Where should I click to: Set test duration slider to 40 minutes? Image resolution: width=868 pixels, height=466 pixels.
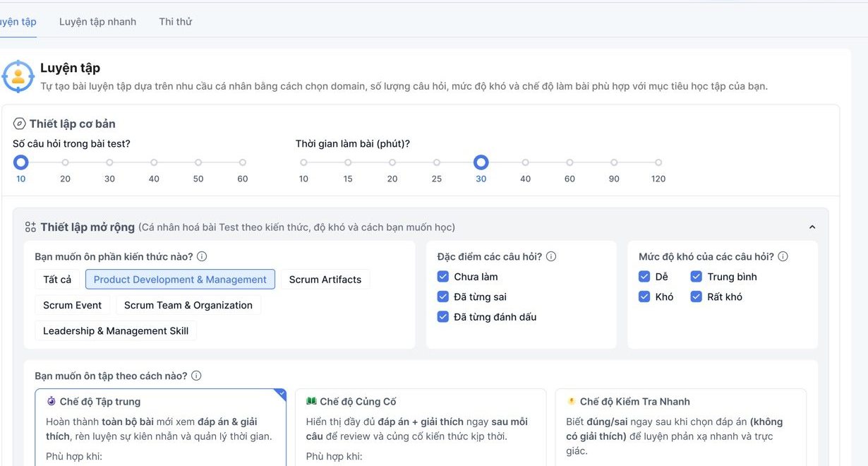pos(525,162)
